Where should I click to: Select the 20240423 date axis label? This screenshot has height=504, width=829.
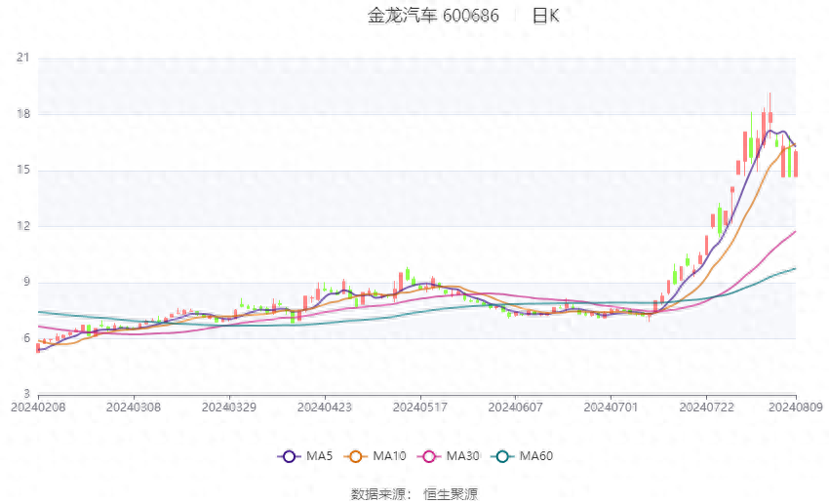point(325,407)
